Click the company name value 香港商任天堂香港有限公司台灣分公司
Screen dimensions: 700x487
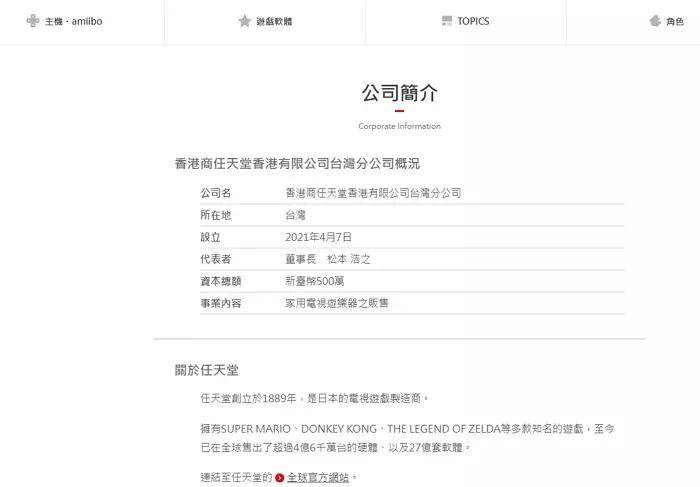373,193
